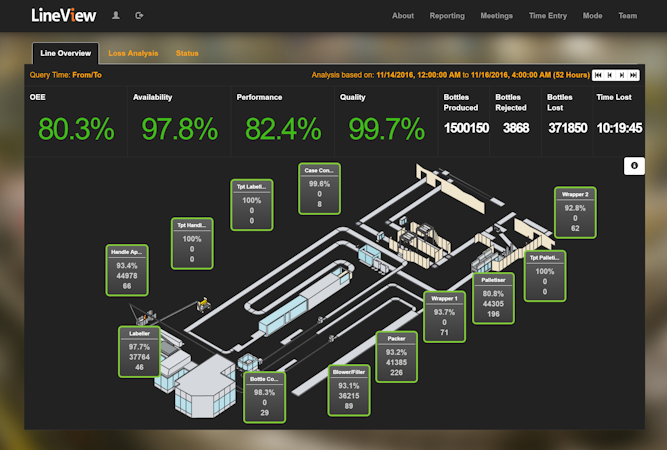Click the Quality value 99.7%
Viewport: 667px width, 450px height.
pyautogui.click(x=386, y=129)
